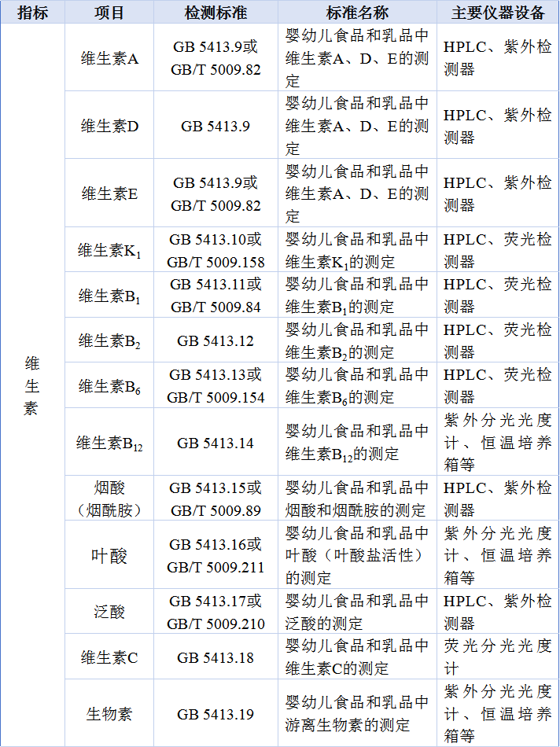Click equipment cell in the 维生素B12 row
Image resolution: width=560 pixels, height=747 pixels.
[498, 442]
